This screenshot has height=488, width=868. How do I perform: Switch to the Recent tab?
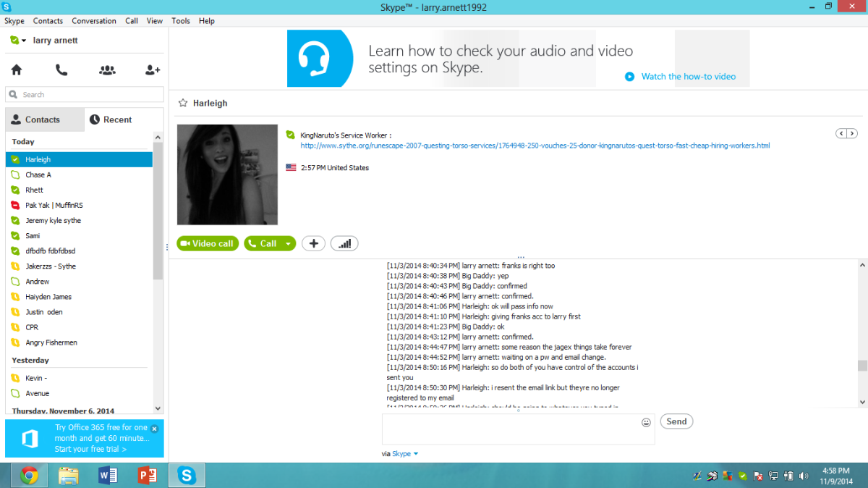[124, 119]
